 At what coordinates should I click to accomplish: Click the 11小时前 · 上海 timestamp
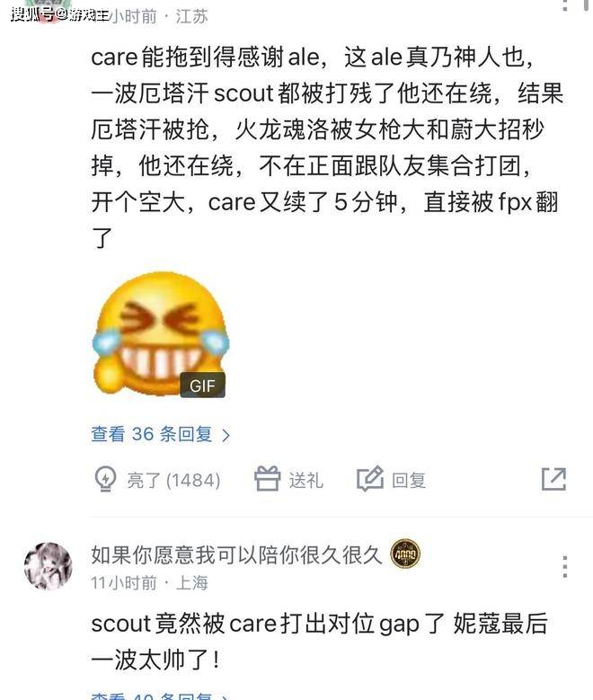(x=149, y=582)
